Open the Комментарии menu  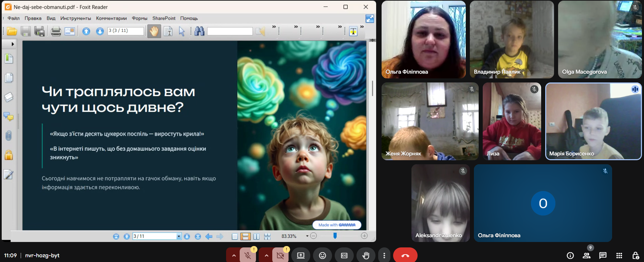click(111, 18)
